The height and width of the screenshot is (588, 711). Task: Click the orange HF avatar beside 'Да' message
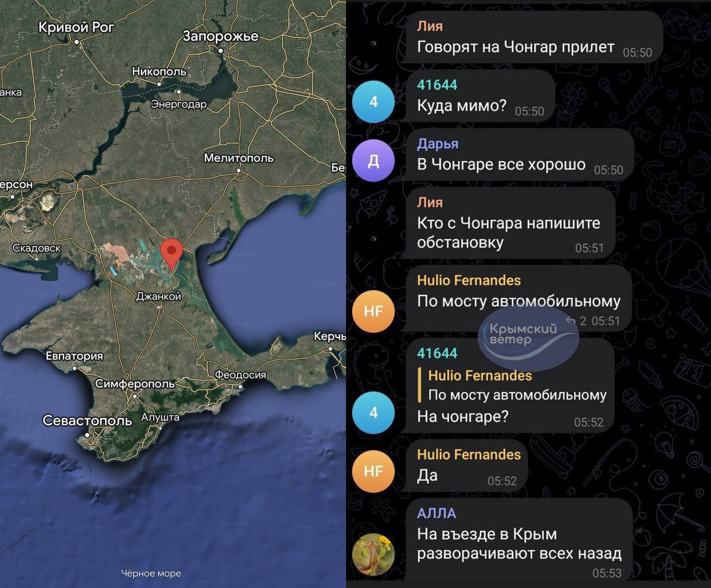pyautogui.click(x=373, y=471)
